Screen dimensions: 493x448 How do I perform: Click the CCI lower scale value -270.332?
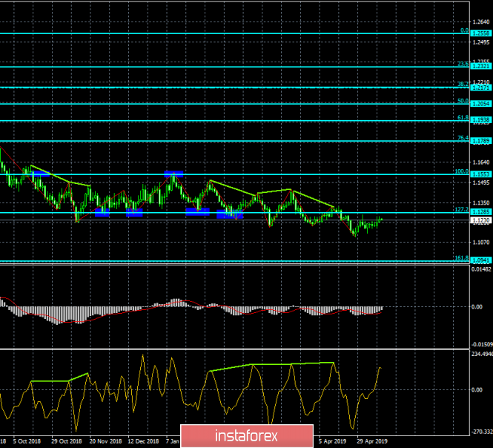482,432
